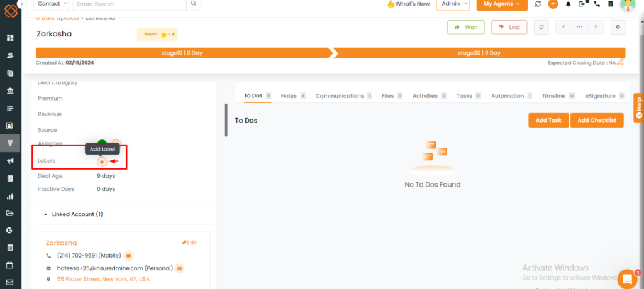Open the Activities tab
This screenshot has height=289, width=644.
coord(429,95)
